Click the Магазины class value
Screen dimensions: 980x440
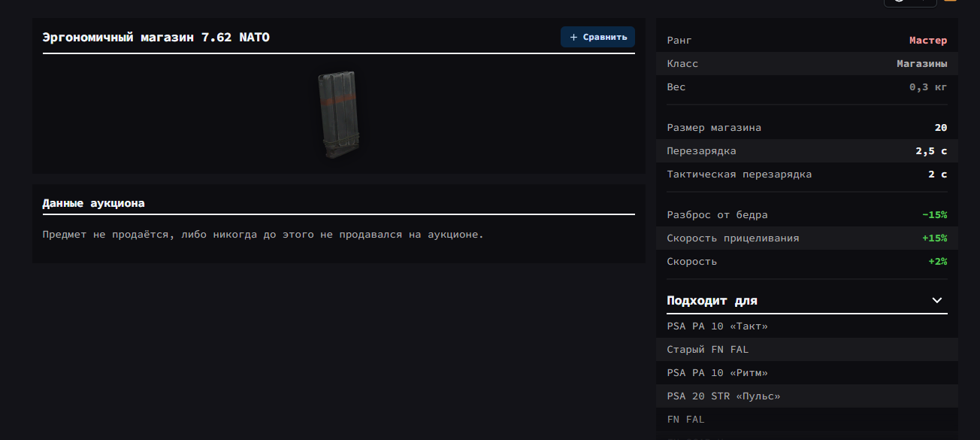pos(921,64)
